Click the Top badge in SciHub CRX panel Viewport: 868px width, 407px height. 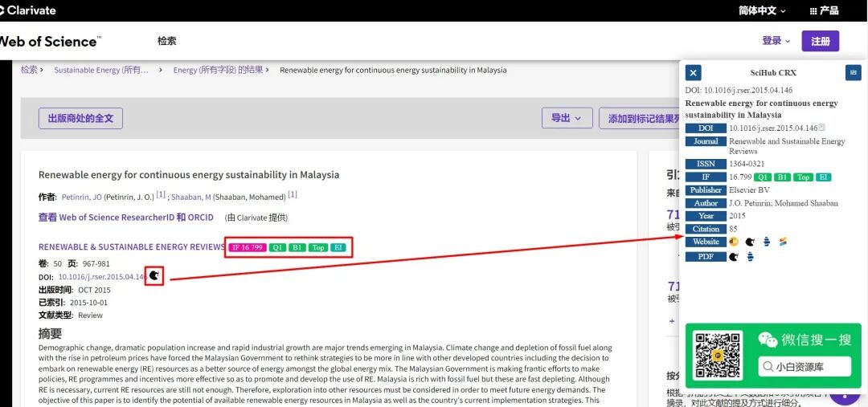[803, 177]
